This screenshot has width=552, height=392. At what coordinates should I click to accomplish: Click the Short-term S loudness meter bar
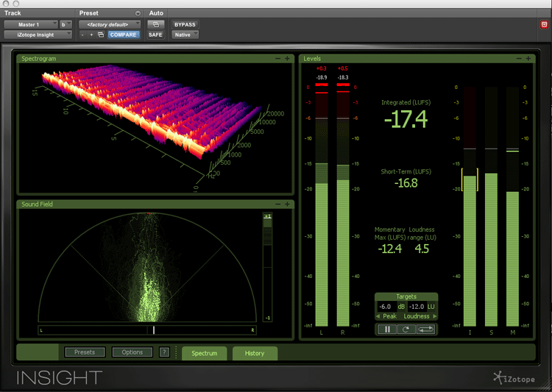[491, 207]
